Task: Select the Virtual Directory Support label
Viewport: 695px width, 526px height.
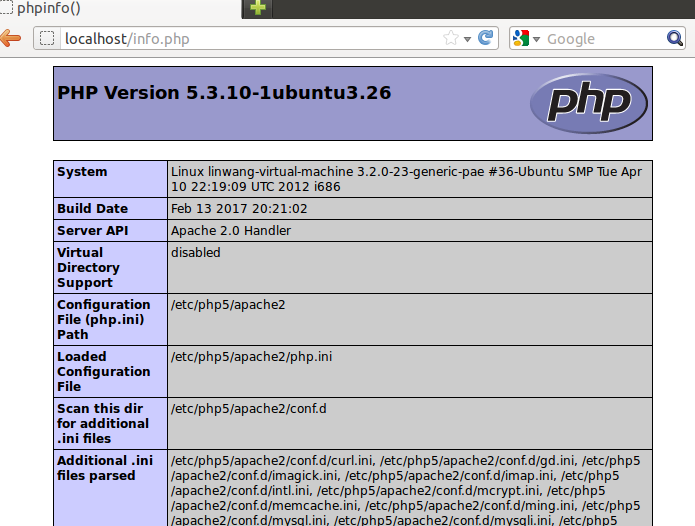Action: click(x=88, y=267)
